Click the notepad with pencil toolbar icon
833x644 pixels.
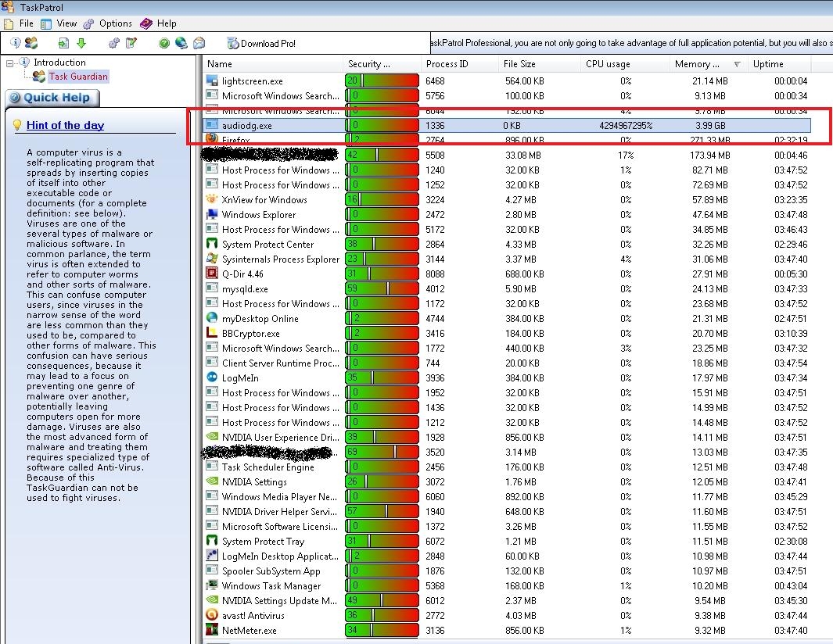131,43
